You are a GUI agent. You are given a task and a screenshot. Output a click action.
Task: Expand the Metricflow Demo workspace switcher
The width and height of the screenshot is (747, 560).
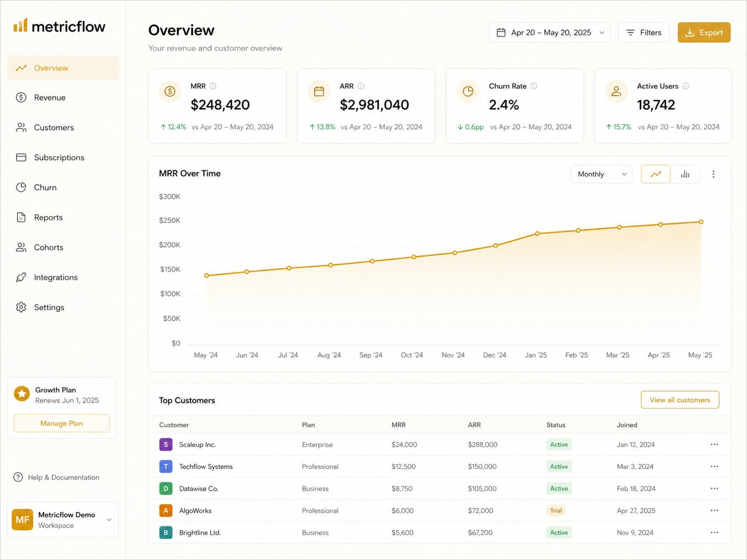62,519
